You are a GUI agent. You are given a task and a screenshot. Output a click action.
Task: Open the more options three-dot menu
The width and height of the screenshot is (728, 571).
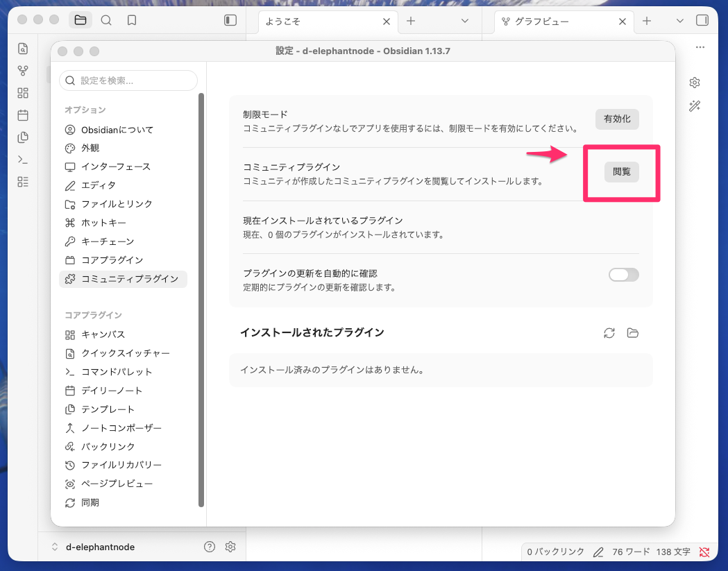(x=700, y=47)
